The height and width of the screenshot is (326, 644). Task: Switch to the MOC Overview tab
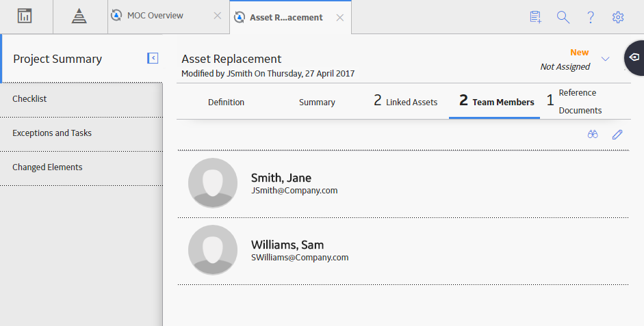(155, 16)
